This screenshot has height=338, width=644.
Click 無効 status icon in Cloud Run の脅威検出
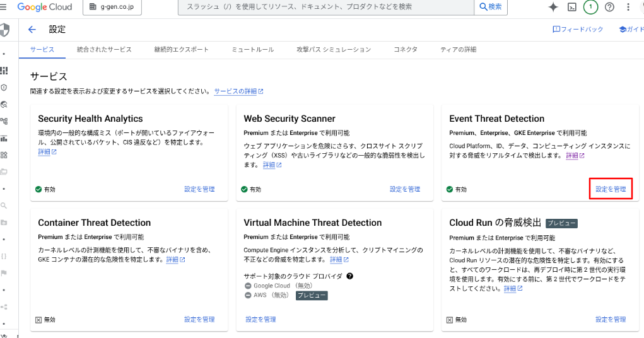(x=450, y=320)
